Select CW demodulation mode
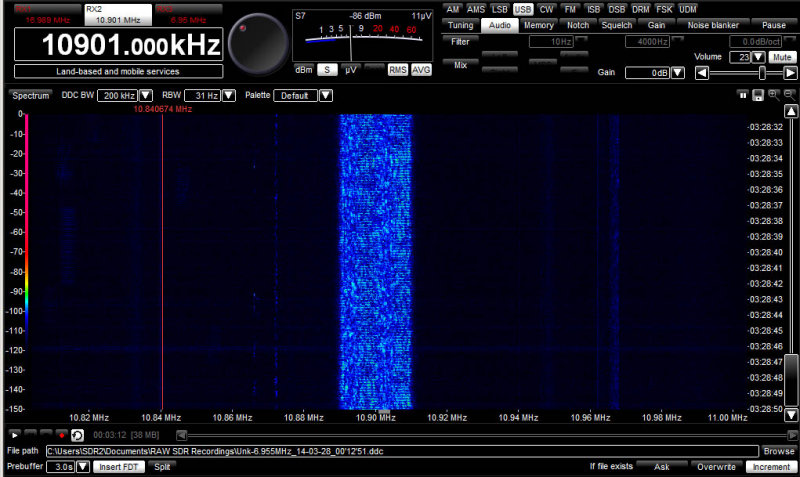Viewport: 800px width, 477px height. [x=546, y=9]
